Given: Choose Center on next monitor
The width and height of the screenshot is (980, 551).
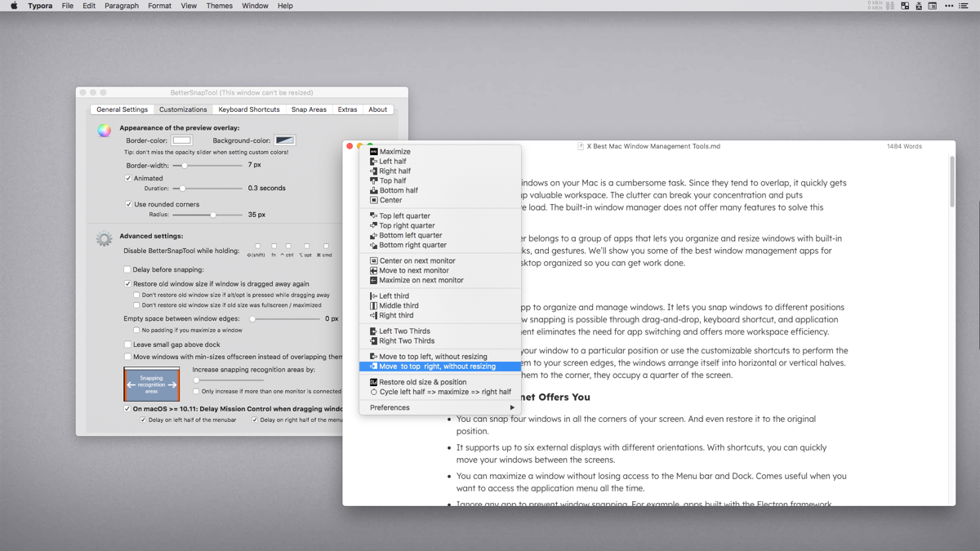Looking at the screenshot, I should (439, 261).
